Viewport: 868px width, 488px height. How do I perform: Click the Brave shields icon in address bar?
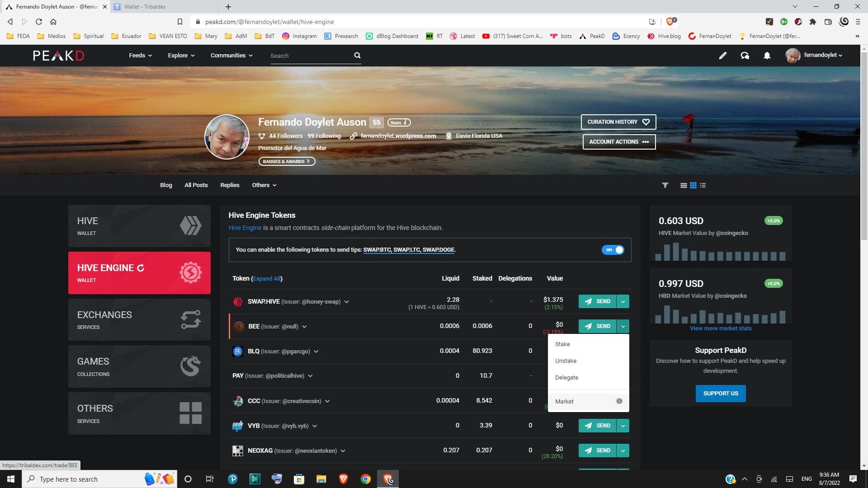(x=671, y=22)
